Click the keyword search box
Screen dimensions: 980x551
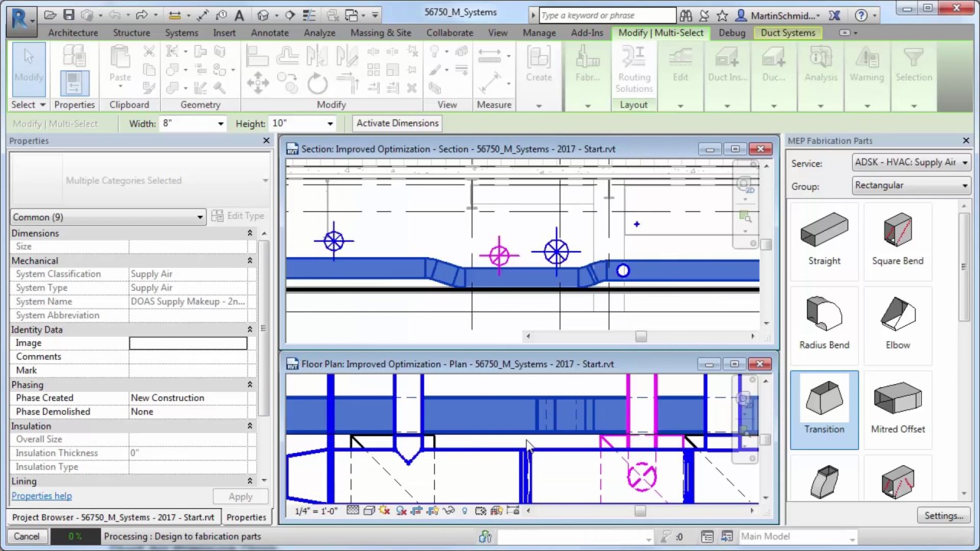point(607,15)
